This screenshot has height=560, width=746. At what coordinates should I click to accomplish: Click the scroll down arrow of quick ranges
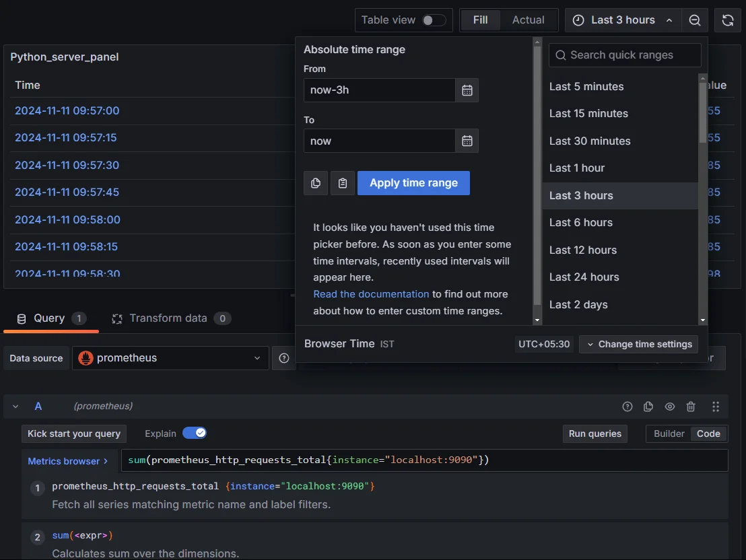(703, 320)
